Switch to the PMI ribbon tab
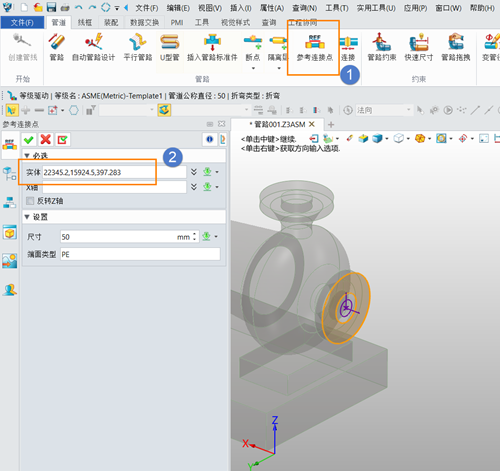Screen dimensions: 500x471 click(177, 22)
